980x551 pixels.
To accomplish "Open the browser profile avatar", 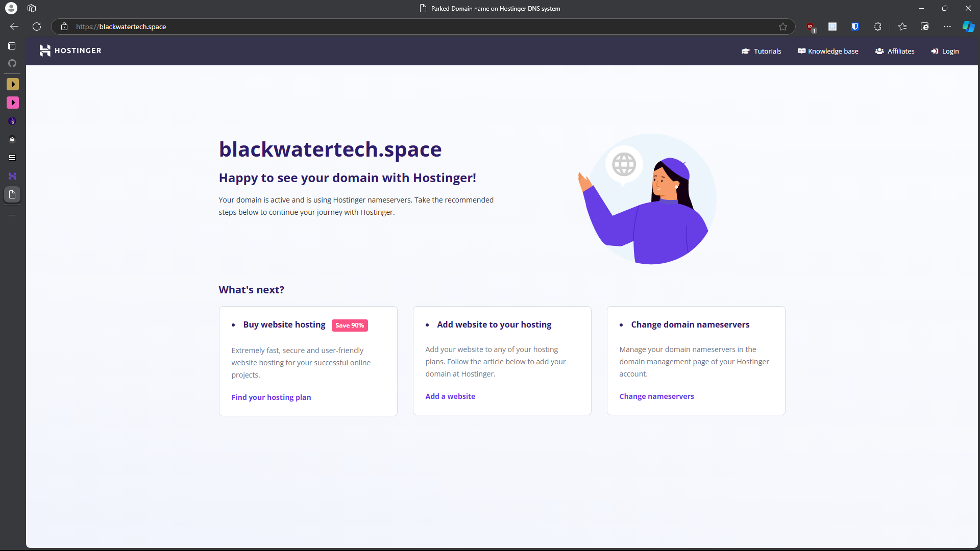I will pos(11,8).
